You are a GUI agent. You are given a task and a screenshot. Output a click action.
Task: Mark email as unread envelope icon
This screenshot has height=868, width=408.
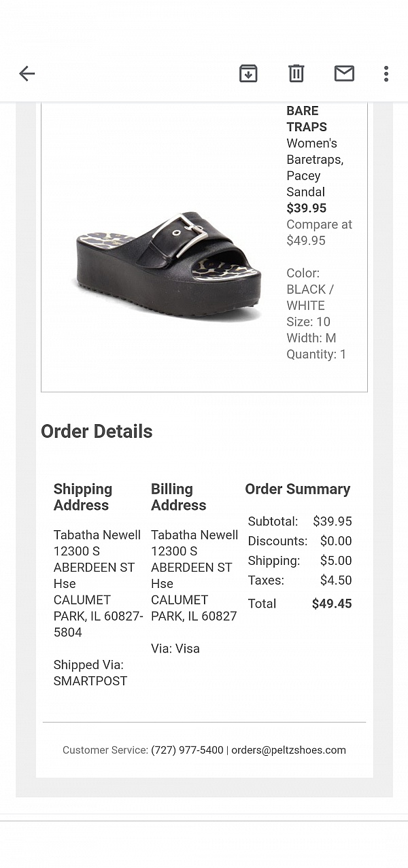click(344, 73)
